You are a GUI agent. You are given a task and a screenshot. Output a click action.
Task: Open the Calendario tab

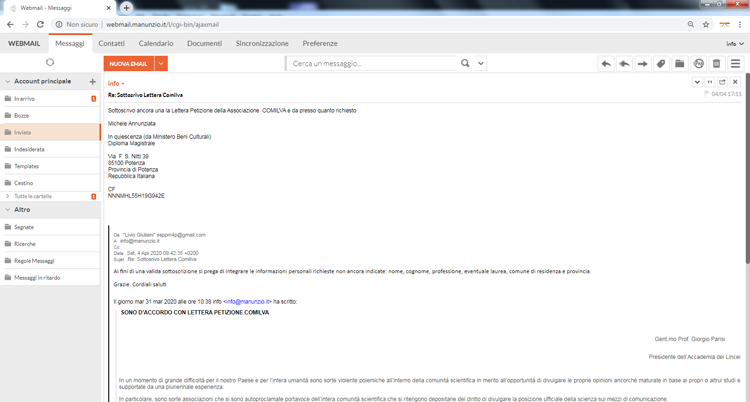coord(156,44)
